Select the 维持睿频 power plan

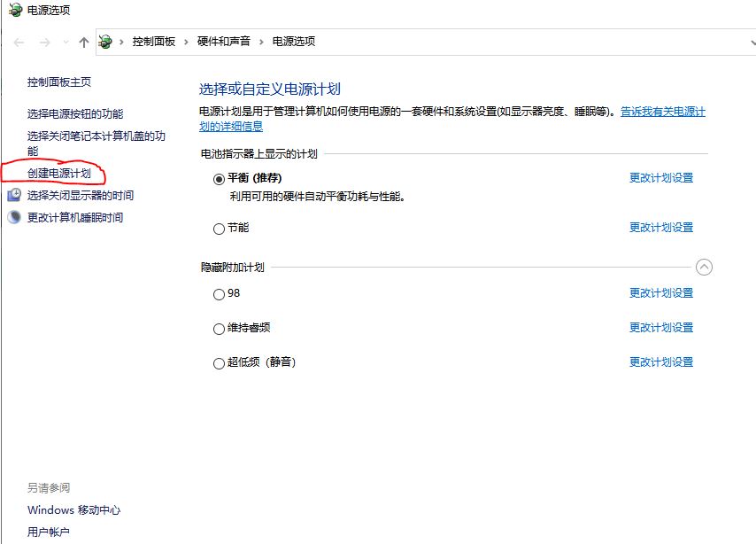pos(218,328)
